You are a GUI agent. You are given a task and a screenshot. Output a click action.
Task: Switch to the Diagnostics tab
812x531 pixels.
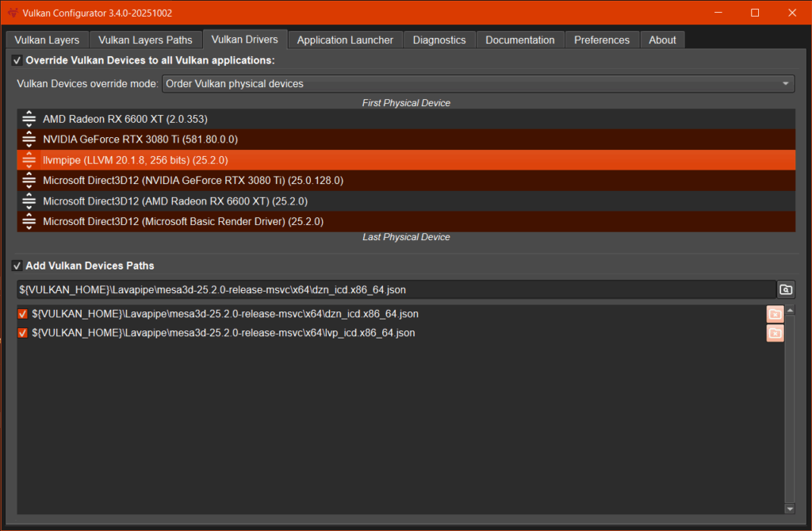pos(439,39)
